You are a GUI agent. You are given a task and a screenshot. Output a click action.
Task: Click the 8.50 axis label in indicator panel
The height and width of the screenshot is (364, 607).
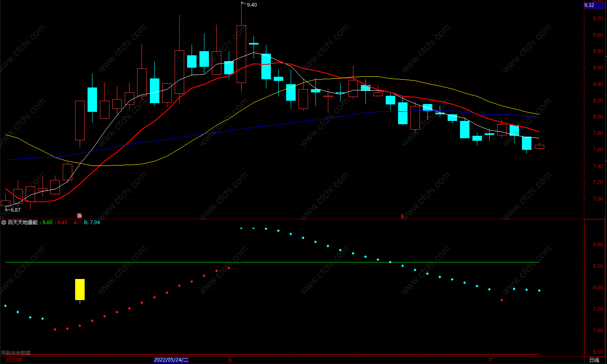click(598, 266)
